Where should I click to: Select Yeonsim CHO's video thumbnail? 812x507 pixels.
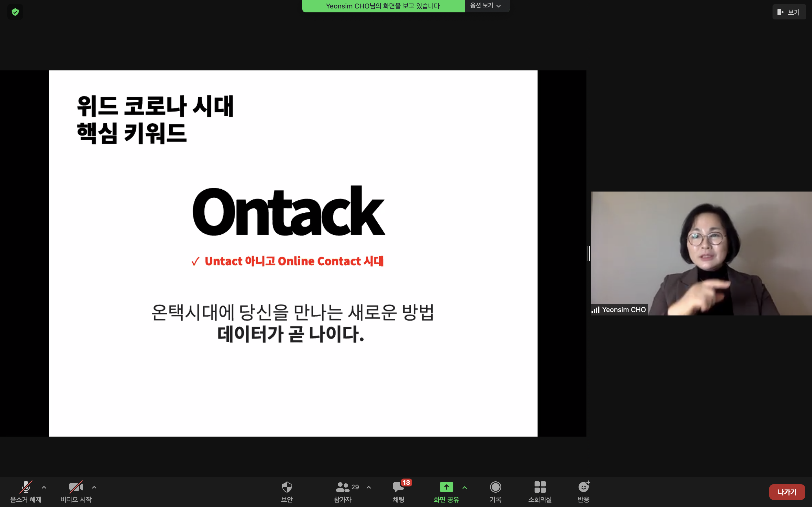click(701, 253)
